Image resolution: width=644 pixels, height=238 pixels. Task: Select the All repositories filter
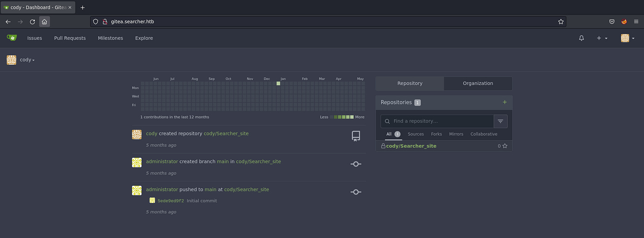coord(393,134)
